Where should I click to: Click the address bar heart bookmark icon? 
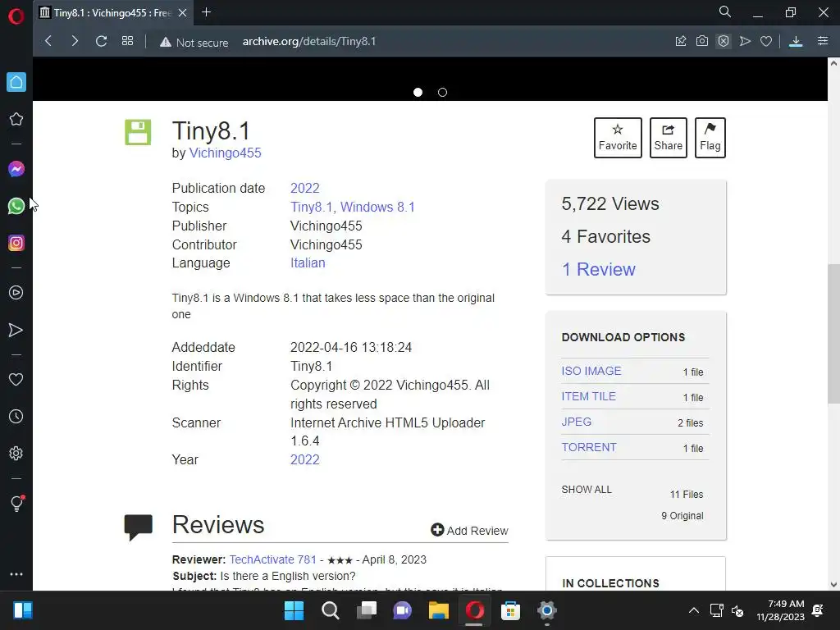tap(766, 41)
